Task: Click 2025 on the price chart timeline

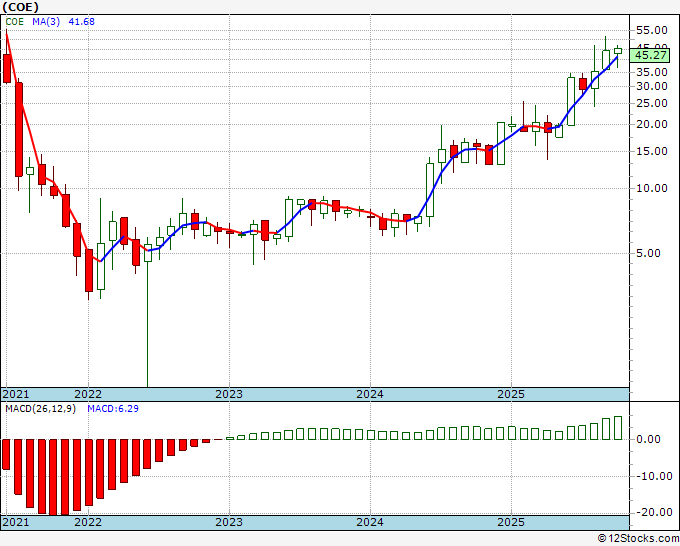Action: pyautogui.click(x=511, y=394)
